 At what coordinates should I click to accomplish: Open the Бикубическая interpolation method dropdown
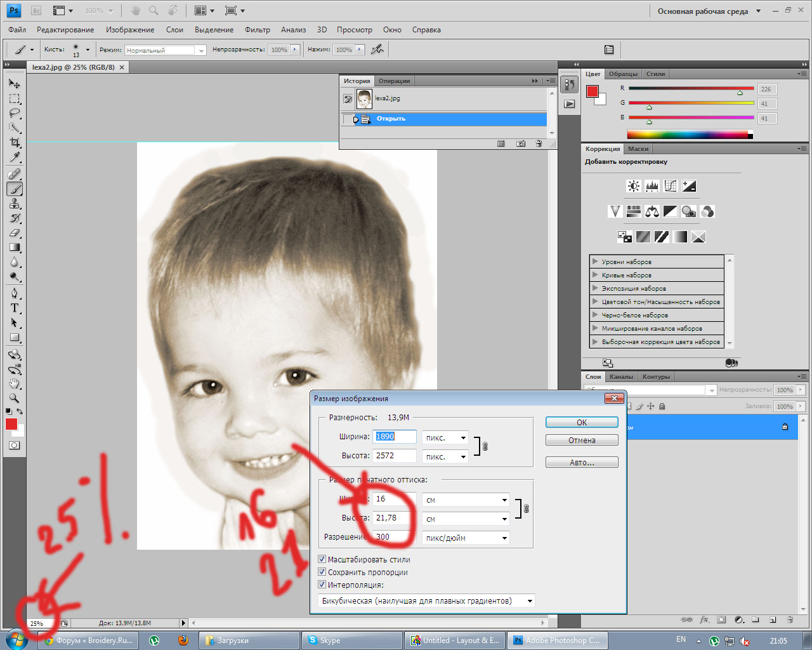[x=426, y=600]
